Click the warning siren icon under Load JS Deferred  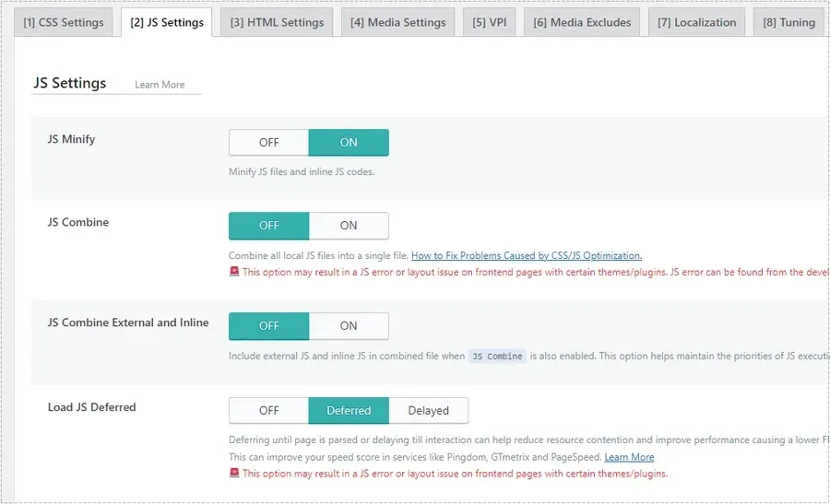[234, 473]
